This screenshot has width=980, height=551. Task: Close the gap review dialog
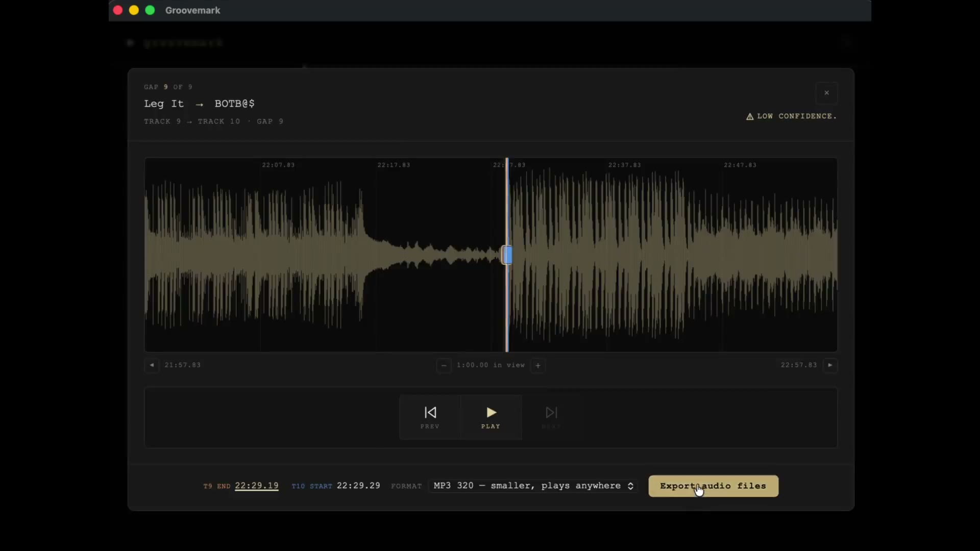point(826,93)
